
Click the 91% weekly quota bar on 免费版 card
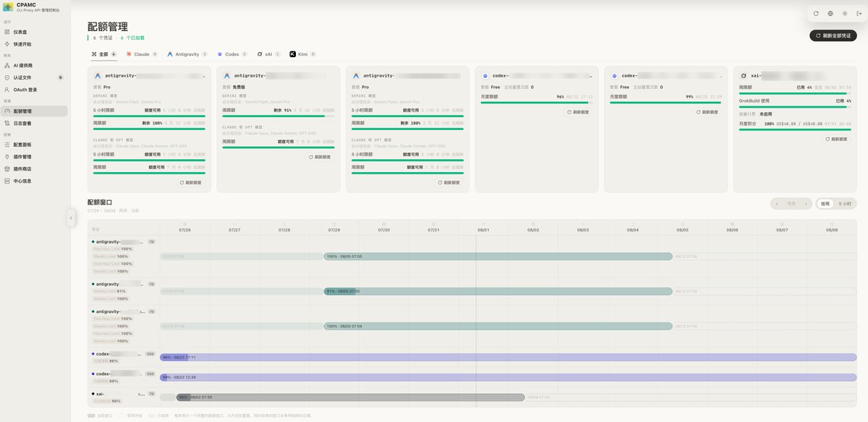click(278, 116)
